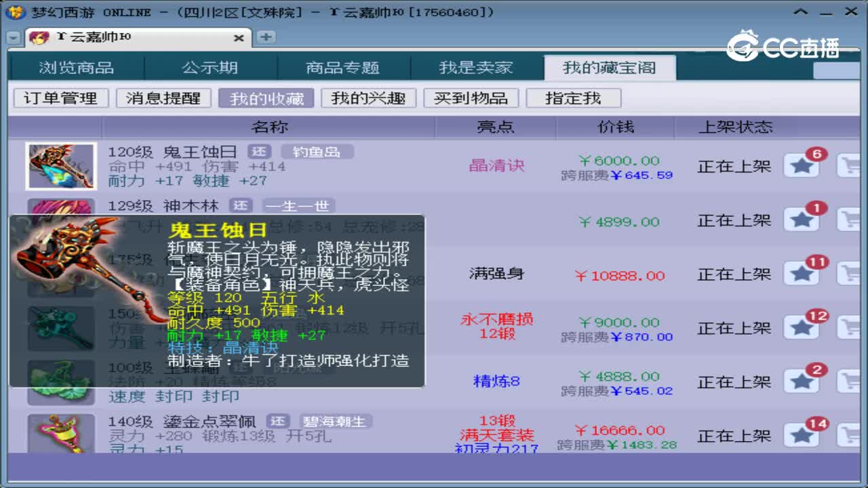The width and height of the screenshot is (868, 488).
Task: Click the 鎏金点翠佩 item thumbnail
Action: point(61,434)
